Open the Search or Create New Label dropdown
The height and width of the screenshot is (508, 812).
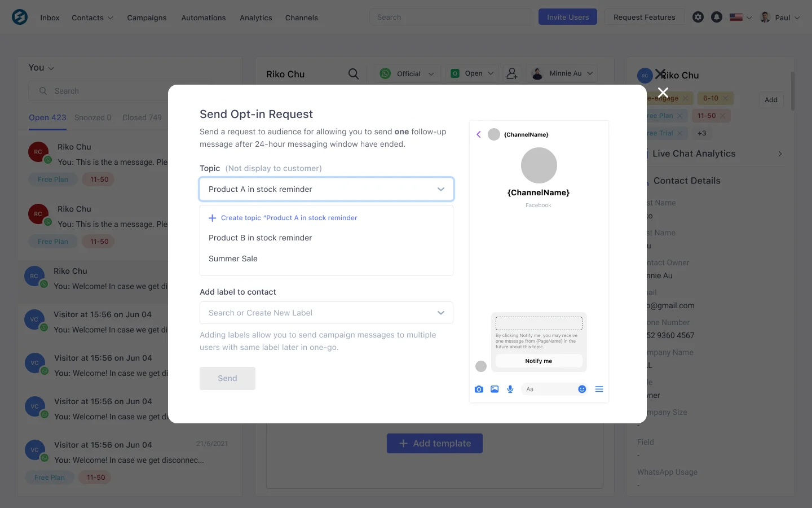click(326, 313)
